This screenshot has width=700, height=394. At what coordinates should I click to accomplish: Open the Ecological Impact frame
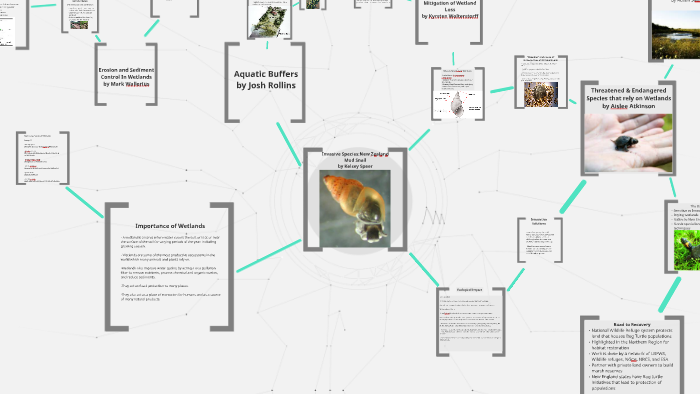[x=471, y=322]
